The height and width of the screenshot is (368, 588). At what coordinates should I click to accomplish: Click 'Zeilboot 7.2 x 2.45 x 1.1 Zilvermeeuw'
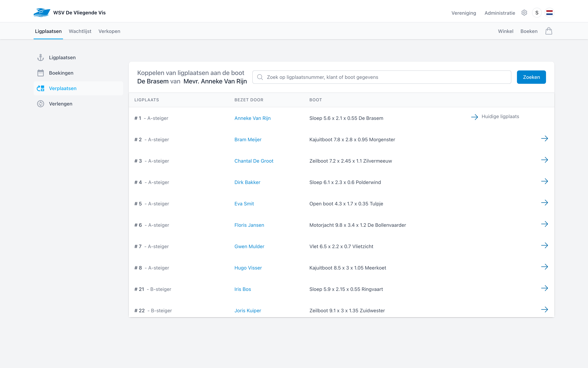[351, 161]
